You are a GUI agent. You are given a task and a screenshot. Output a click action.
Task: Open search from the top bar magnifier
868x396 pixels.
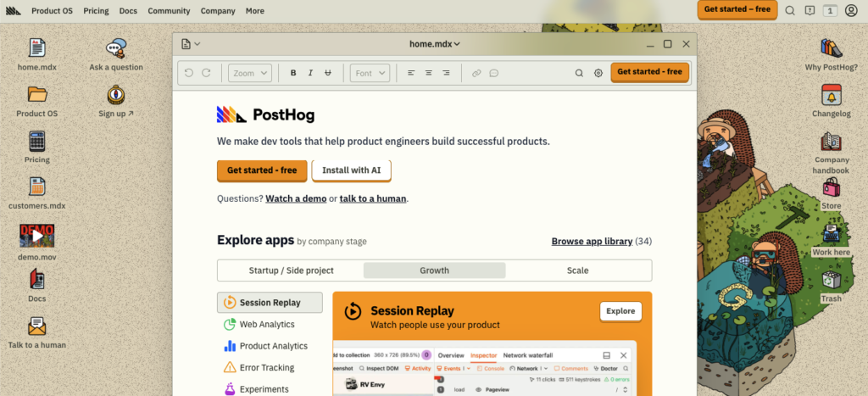pyautogui.click(x=790, y=10)
